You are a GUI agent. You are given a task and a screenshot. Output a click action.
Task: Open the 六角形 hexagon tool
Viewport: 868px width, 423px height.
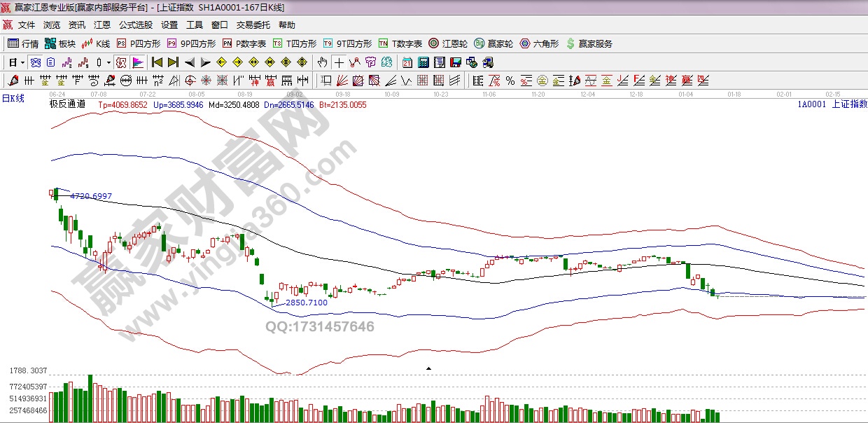point(539,43)
